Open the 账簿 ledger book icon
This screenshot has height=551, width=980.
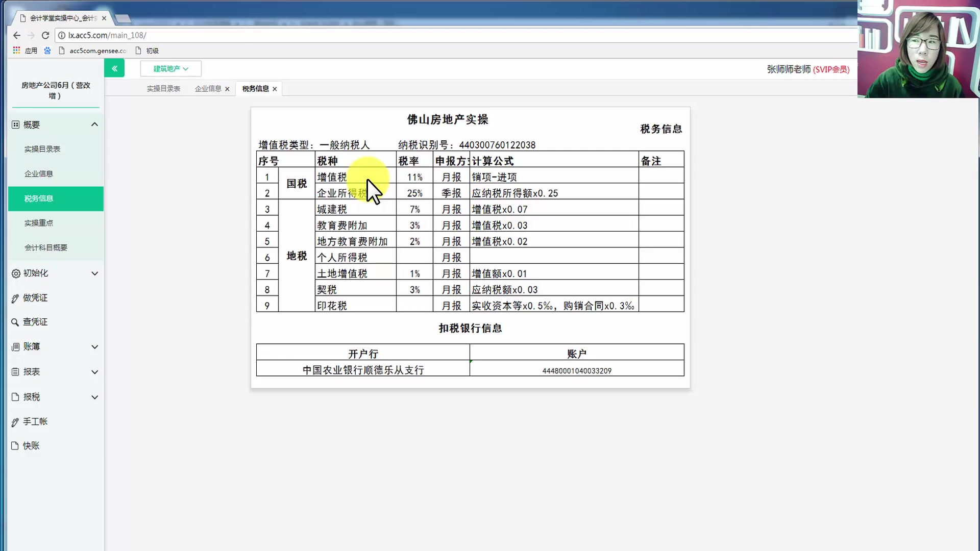(x=15, y=346)
